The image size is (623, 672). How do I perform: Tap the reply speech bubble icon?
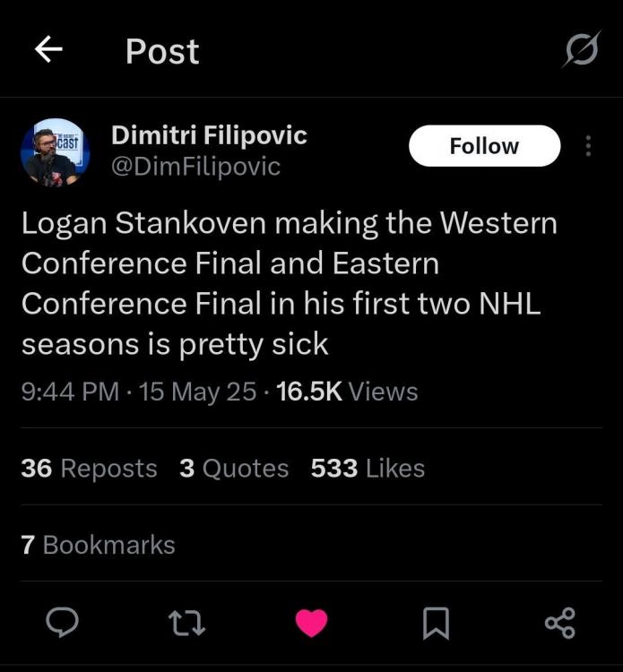(x=62, y=623)
